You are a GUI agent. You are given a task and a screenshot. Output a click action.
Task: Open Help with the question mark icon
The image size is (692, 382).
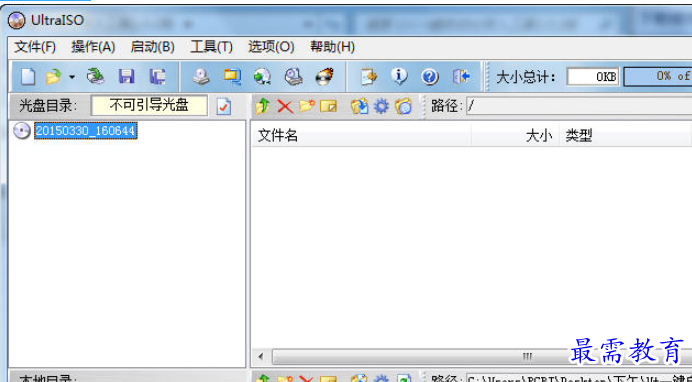point(429,77)
